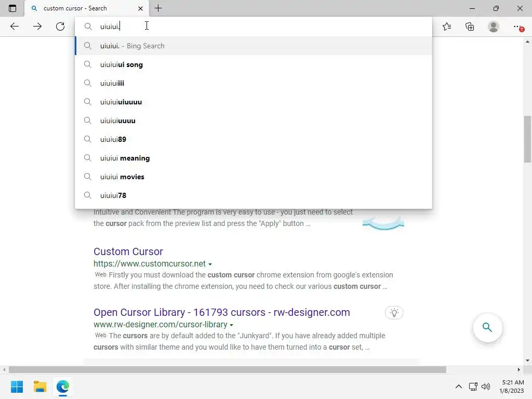Minimize the Edge browser window
Image resolution: width=532 pixels, height=399 pixels.
[x=472, y=8]
